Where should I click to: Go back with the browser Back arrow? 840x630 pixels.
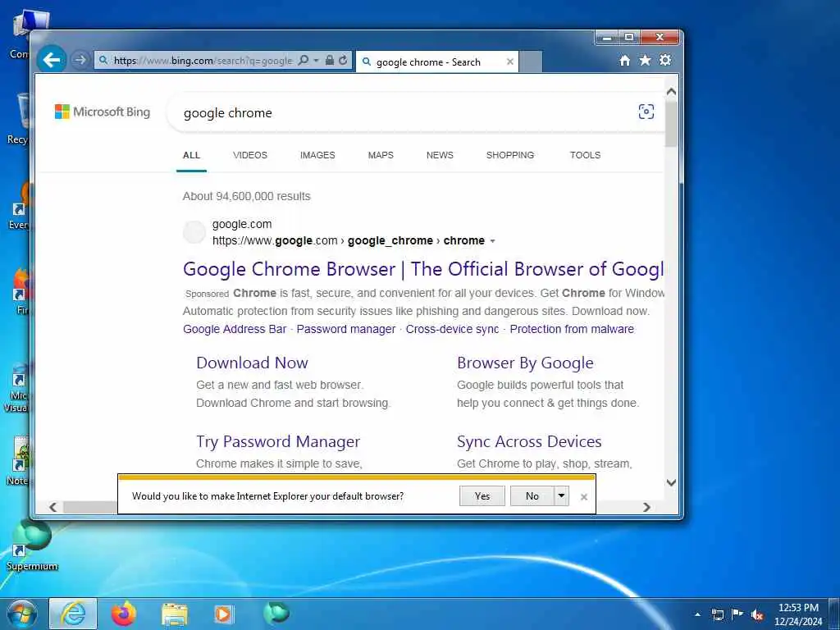(52, 60)
